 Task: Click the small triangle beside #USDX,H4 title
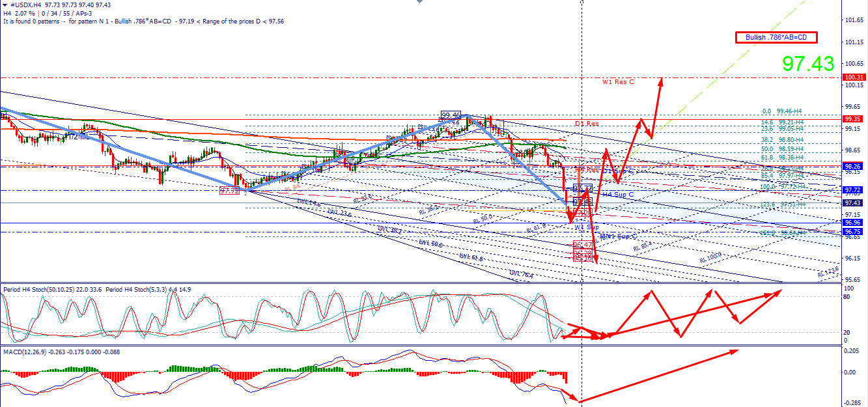5,5
